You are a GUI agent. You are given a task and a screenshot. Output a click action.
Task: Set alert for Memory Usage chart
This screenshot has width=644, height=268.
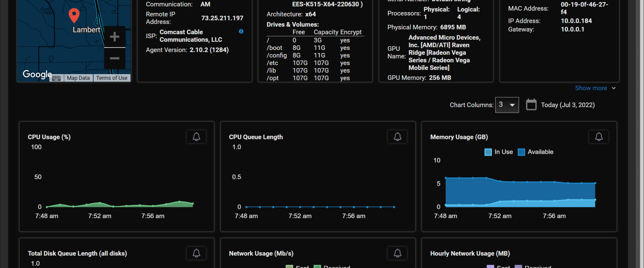point(599,137)
